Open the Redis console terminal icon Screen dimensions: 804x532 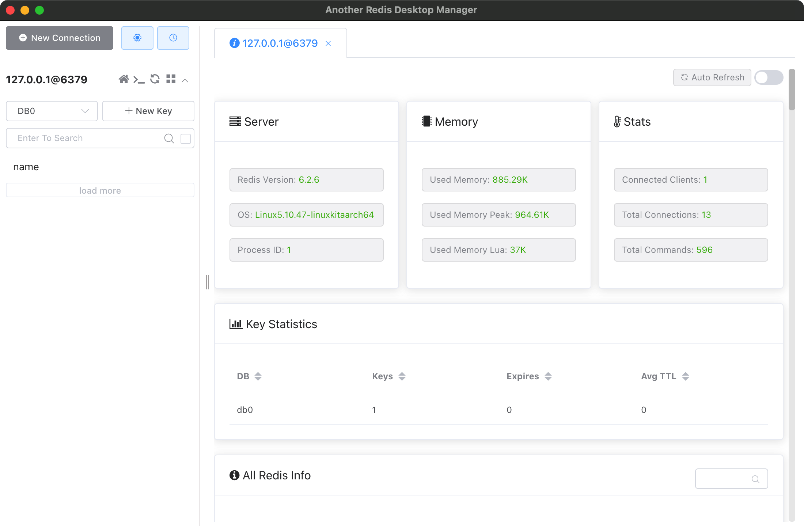[x=139, y=79]
